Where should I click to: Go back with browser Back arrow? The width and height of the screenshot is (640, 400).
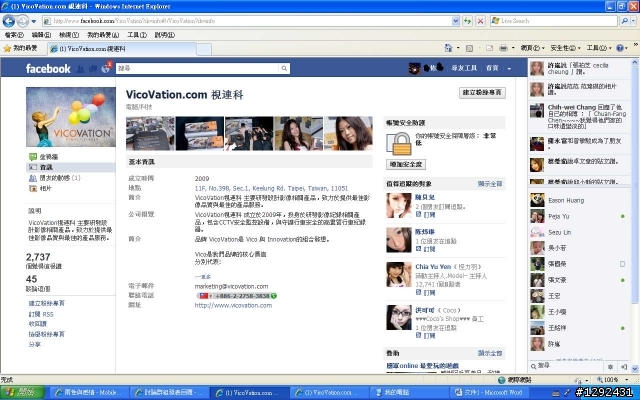[9, 21]
